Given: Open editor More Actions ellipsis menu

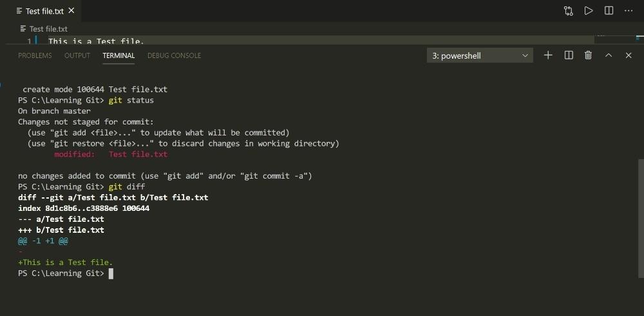Looking at the screenshot, I should [629, 11].
